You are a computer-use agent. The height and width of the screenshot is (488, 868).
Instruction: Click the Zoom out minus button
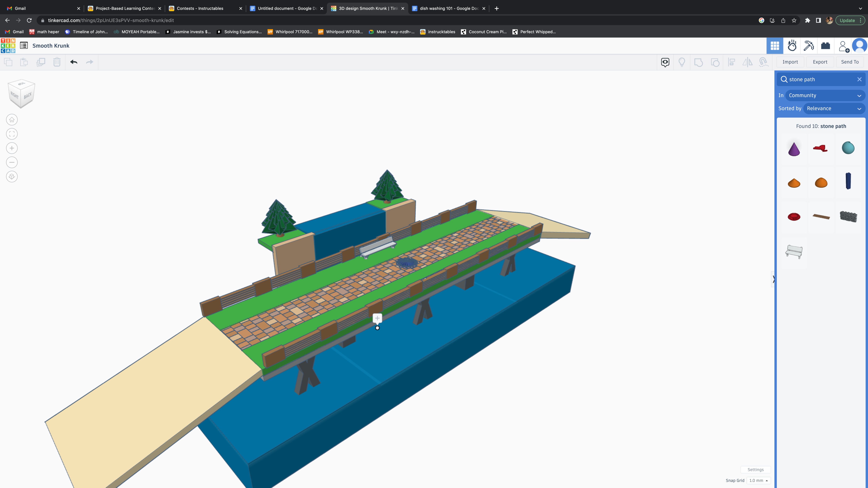[12, 162]
